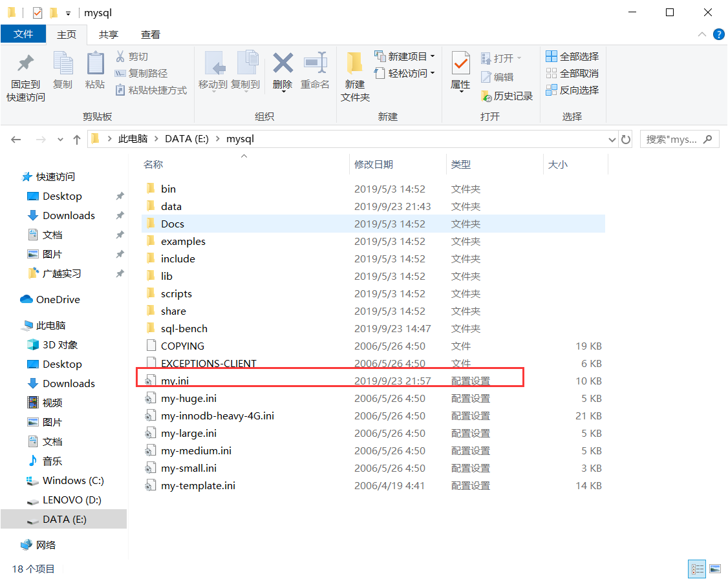Refresh the folder view

(626, 139)
